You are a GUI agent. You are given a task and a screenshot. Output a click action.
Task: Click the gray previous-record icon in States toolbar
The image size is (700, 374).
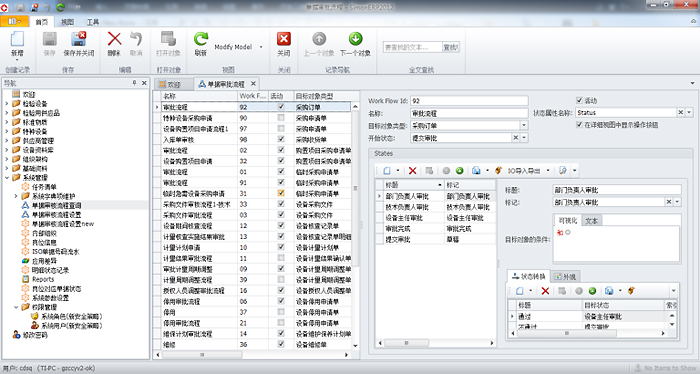[x=446, y=170]
